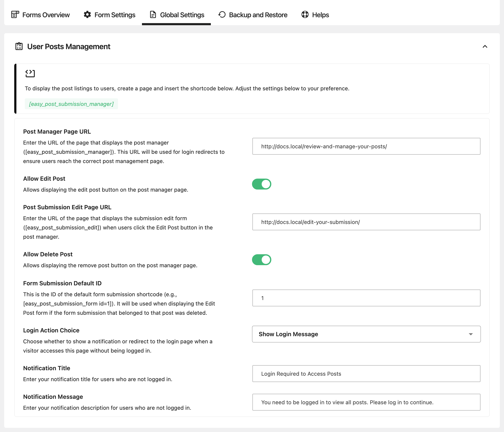Switch to the Form Settings tab
504x432 pixels.
109,15
